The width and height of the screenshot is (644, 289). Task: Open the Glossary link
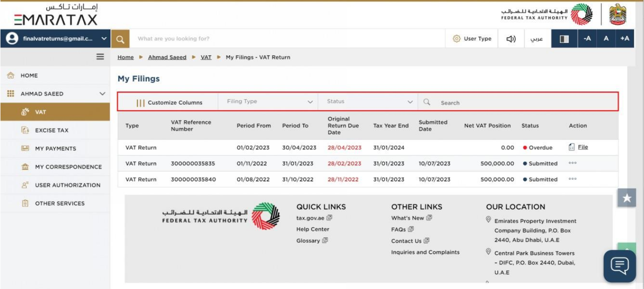(x=312, y=241)
